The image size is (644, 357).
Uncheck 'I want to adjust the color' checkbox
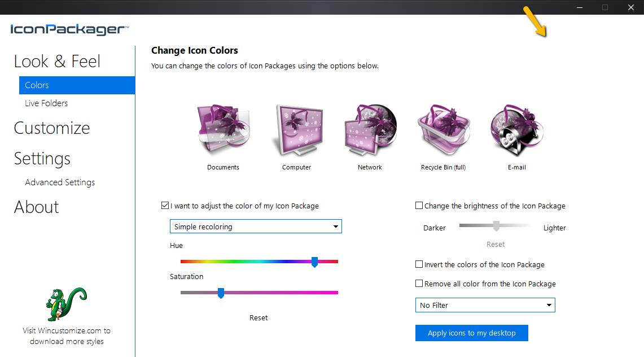tap(165, 206)
